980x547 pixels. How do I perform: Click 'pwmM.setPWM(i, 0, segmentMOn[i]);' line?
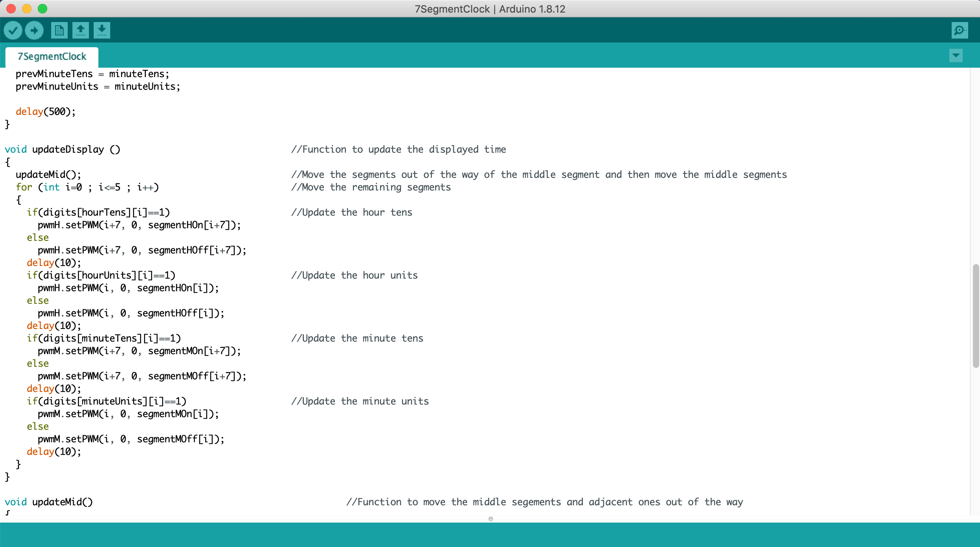128,414
